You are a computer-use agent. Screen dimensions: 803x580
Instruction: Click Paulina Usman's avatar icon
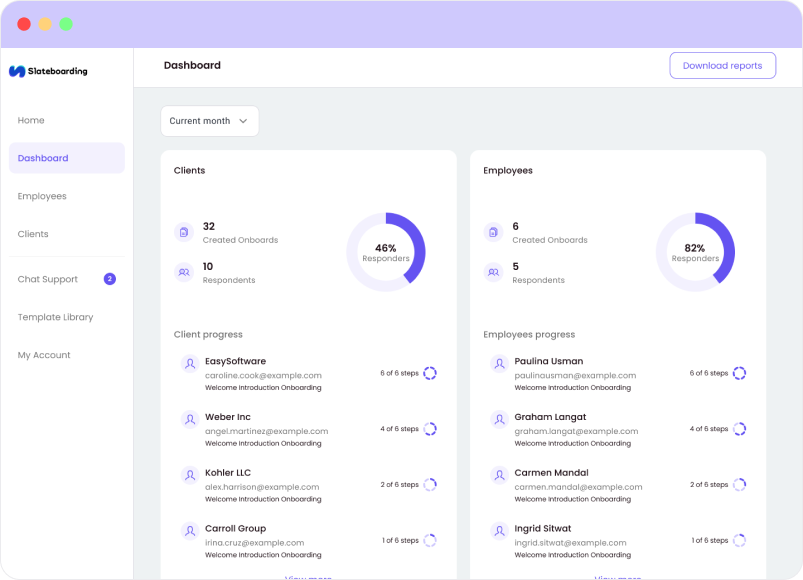tap(499, 363)
